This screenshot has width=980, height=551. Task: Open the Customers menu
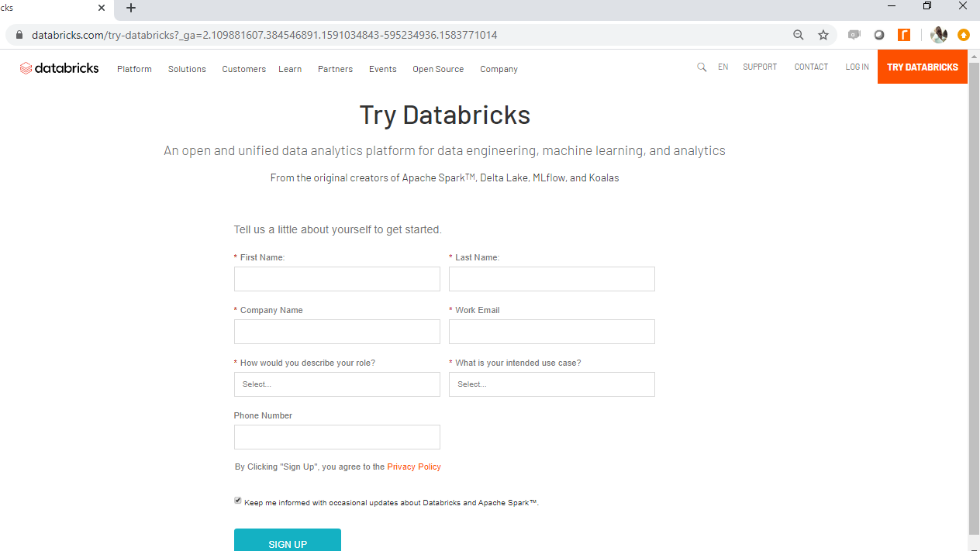pos(244,69)
